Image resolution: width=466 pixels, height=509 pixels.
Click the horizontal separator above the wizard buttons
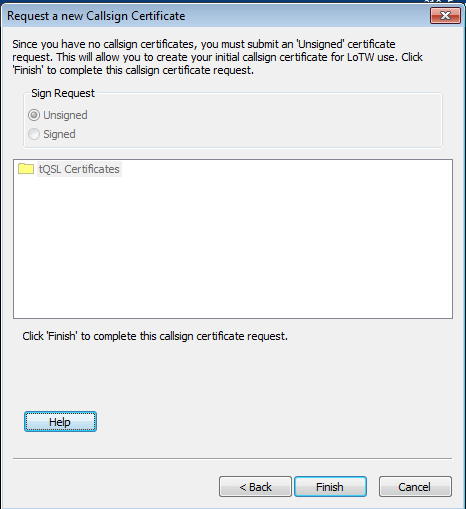[233, 458]
